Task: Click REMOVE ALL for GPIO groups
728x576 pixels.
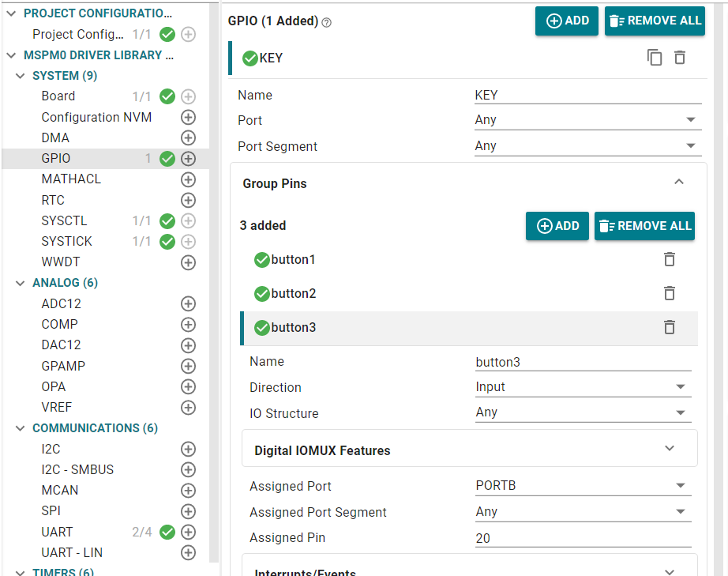Action: click(x=655, y=21)
